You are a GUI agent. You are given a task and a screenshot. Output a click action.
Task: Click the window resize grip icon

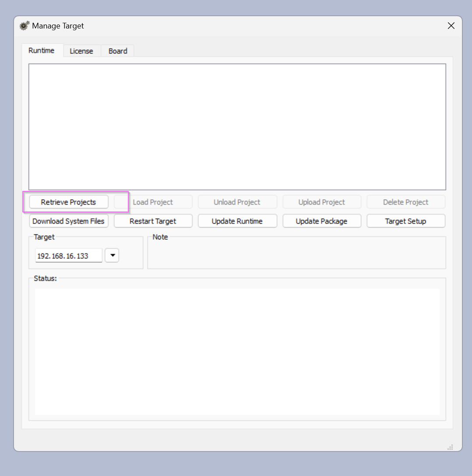tap(451, 447)
